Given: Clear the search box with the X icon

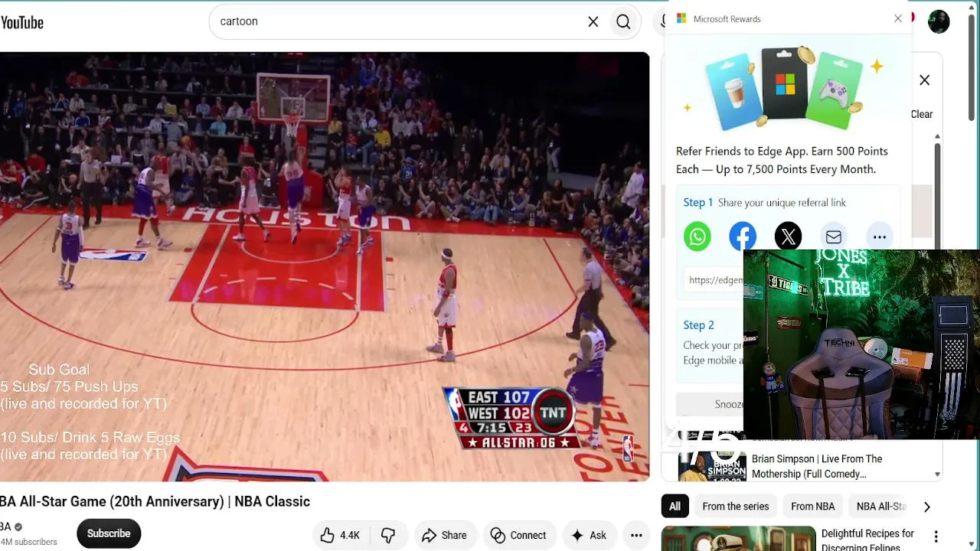Looking at the screenshot, I should coord(593,22).
